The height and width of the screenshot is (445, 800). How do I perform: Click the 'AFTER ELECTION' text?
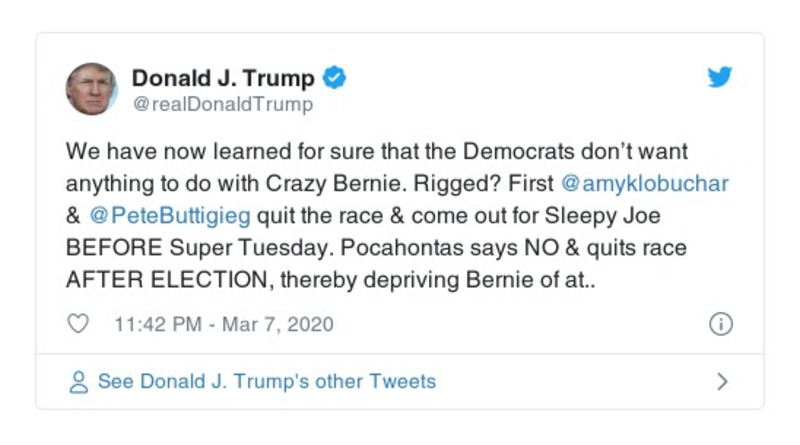[158, 279]
